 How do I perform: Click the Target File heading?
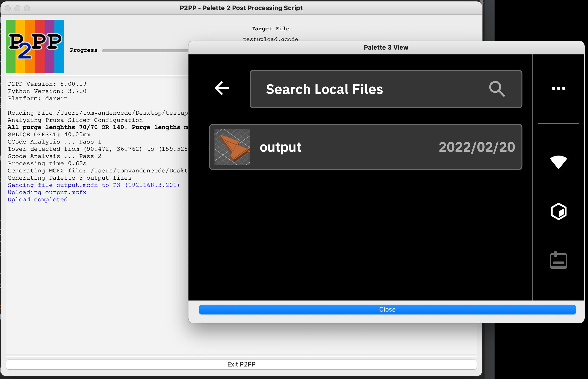[x=270, y=28]
